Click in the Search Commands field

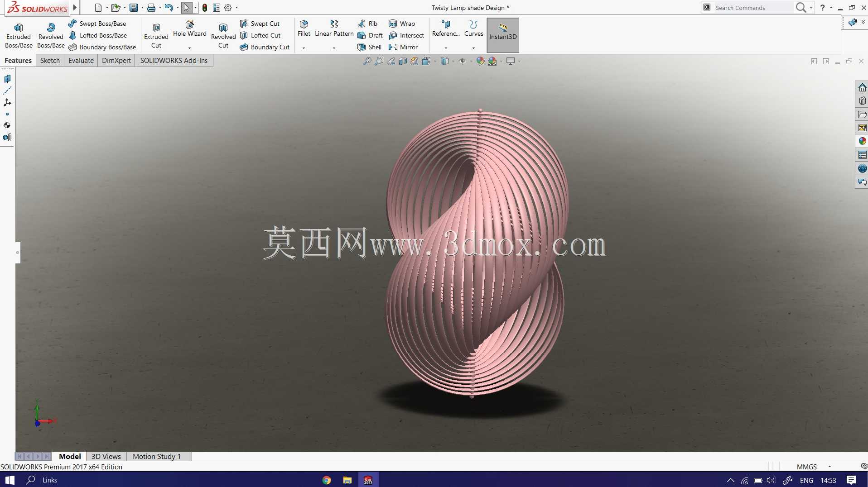753,8
